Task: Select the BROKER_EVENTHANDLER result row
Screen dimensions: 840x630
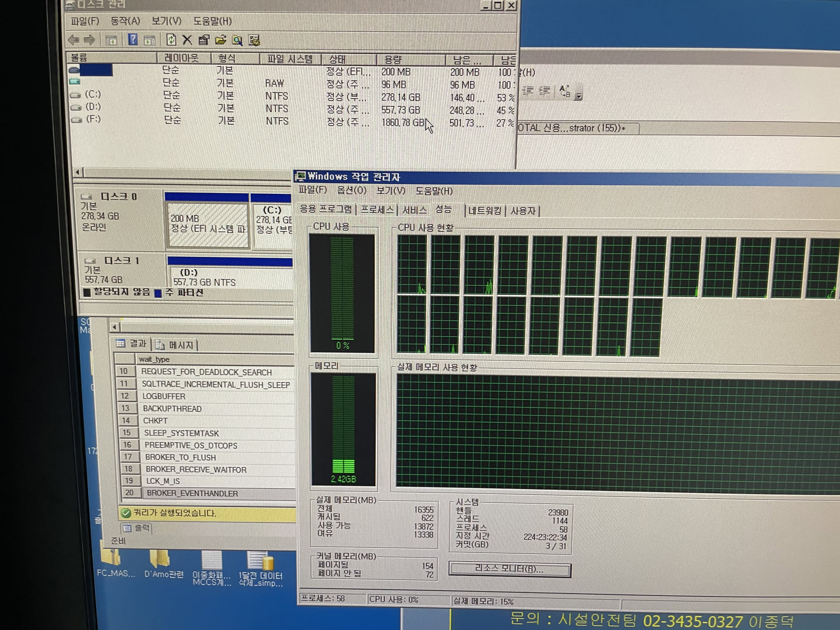Action: click(x=192, y=493)
